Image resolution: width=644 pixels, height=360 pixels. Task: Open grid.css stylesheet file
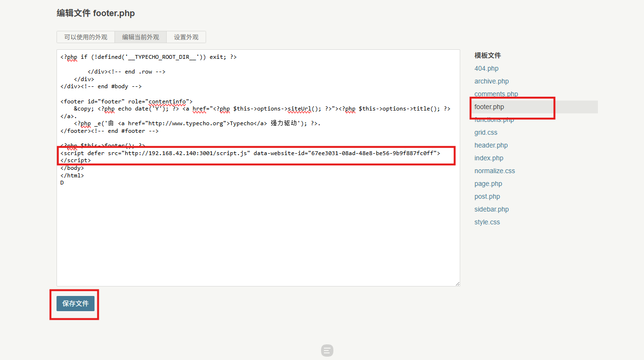click(486, 132)
